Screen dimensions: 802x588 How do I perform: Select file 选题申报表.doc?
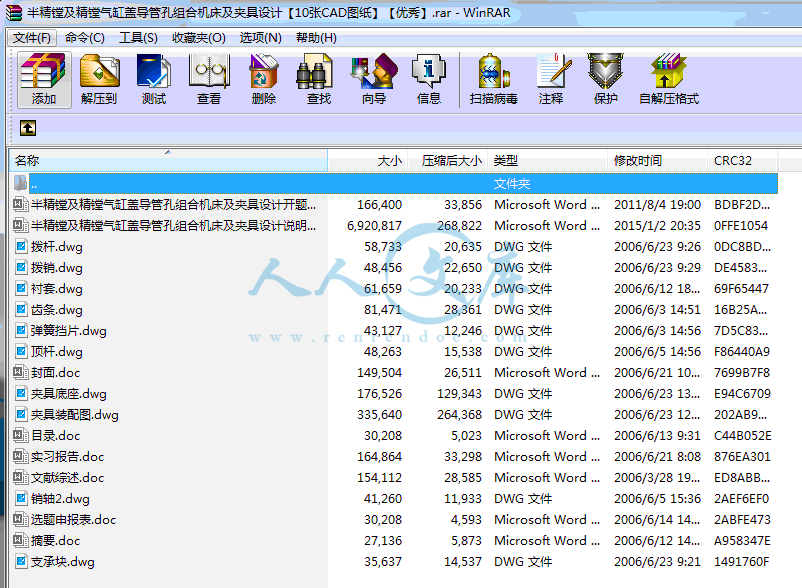(x=74, y=519)
